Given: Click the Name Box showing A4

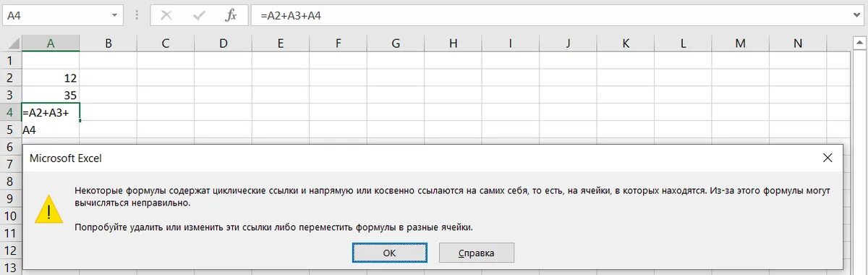Looking at the screenshot, I should click(61, 15).
